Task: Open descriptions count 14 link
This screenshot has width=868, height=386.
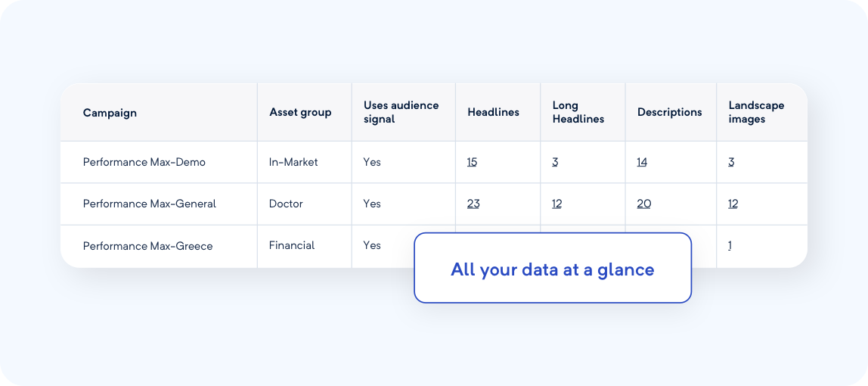Action: [642, 162]
